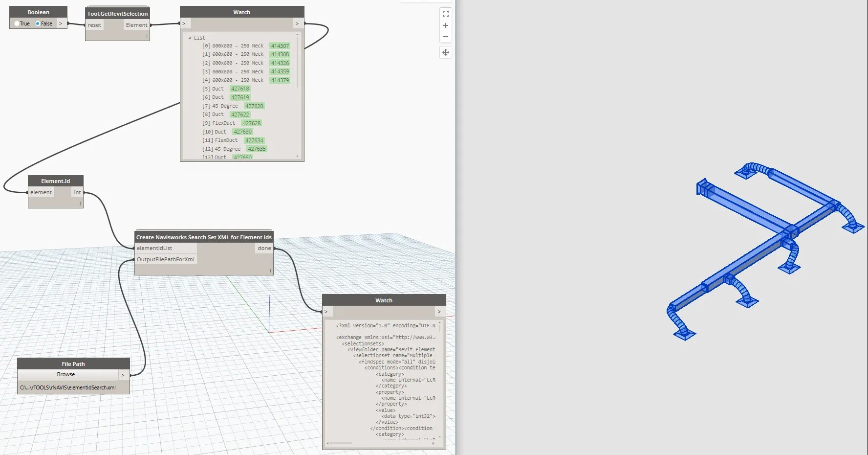Viewport: 868px width, 455px height.
Task: Open element ID 414326 link
Action: (x=280, y=63)
